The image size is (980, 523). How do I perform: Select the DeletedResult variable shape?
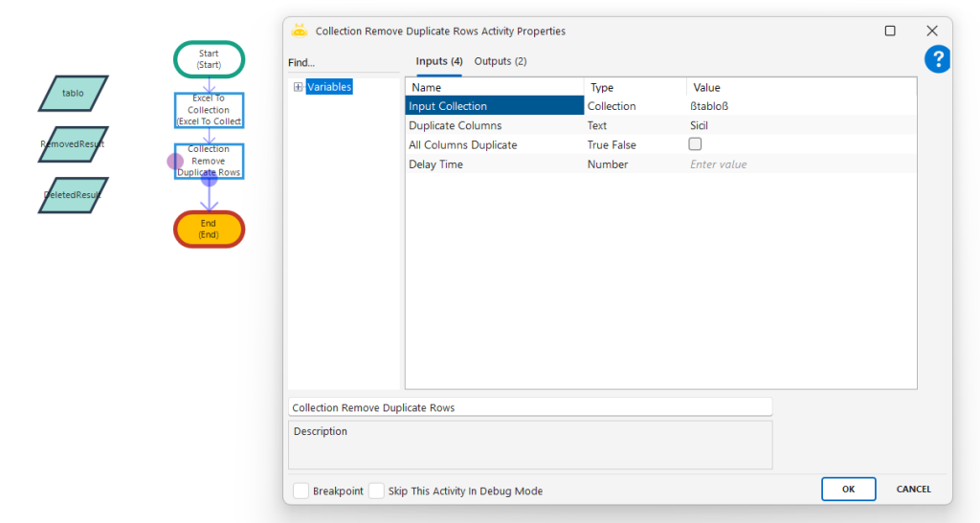point(74,195)
